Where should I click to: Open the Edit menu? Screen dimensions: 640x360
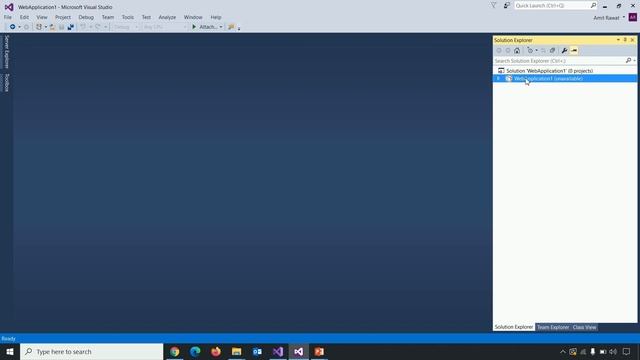(24, 17)
